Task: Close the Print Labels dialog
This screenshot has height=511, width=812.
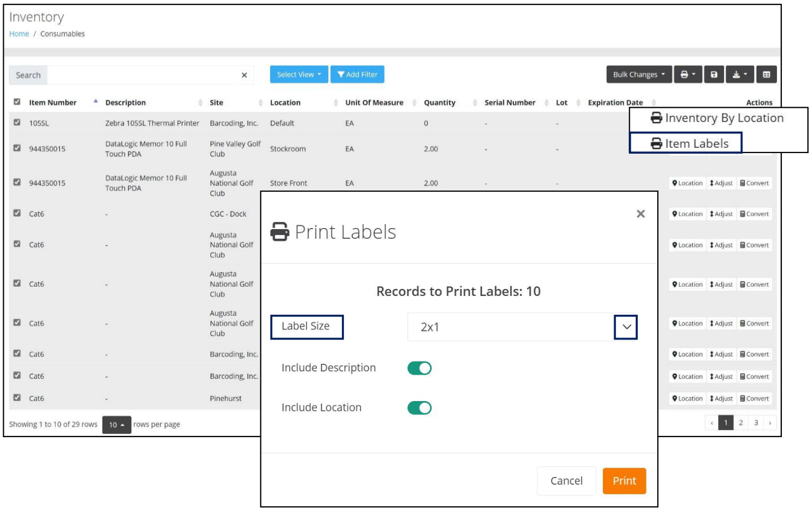Action: [x=641, y=214]
